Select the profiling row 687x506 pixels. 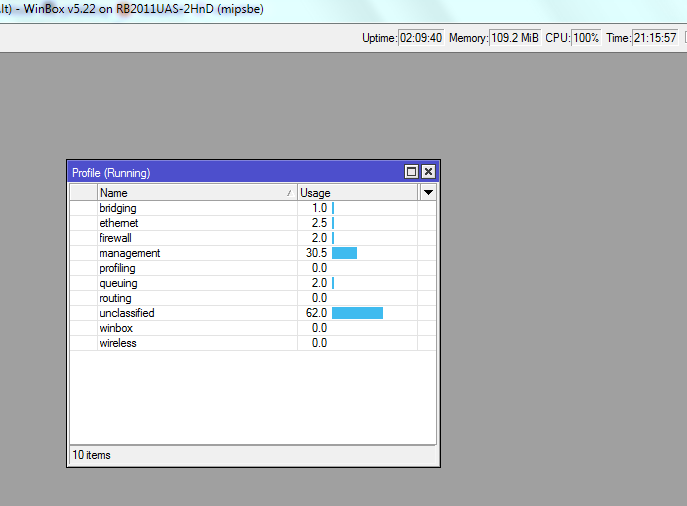coord(253,268)
